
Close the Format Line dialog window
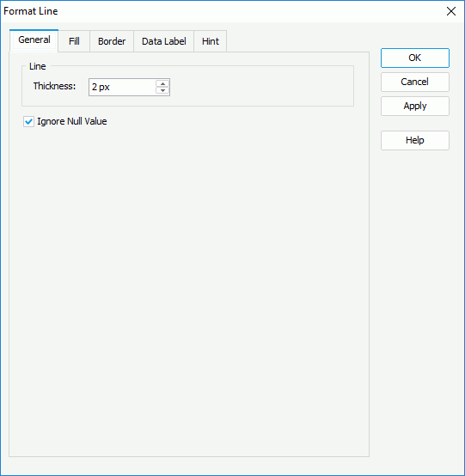[x=451, y=11]
